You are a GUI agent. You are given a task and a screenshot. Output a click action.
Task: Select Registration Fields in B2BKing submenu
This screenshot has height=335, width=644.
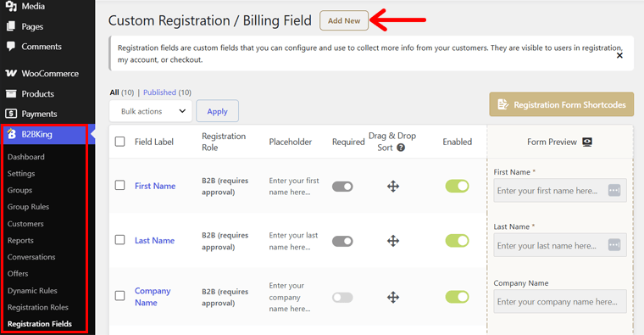[x=40, y=324]
